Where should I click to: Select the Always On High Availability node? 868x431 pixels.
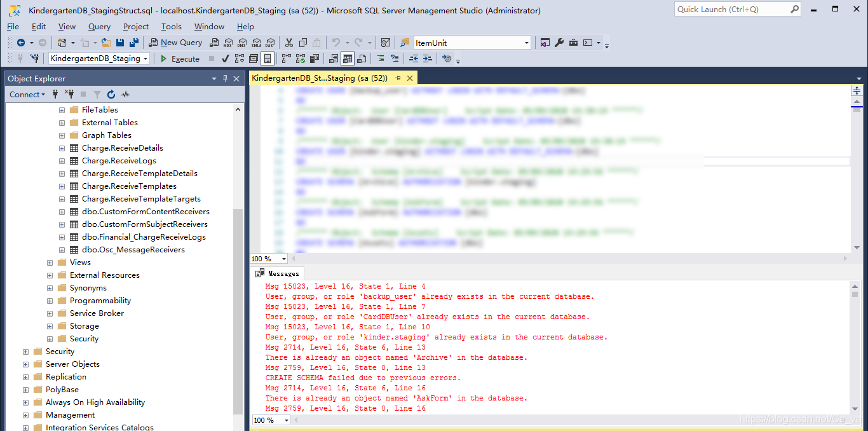95,402
